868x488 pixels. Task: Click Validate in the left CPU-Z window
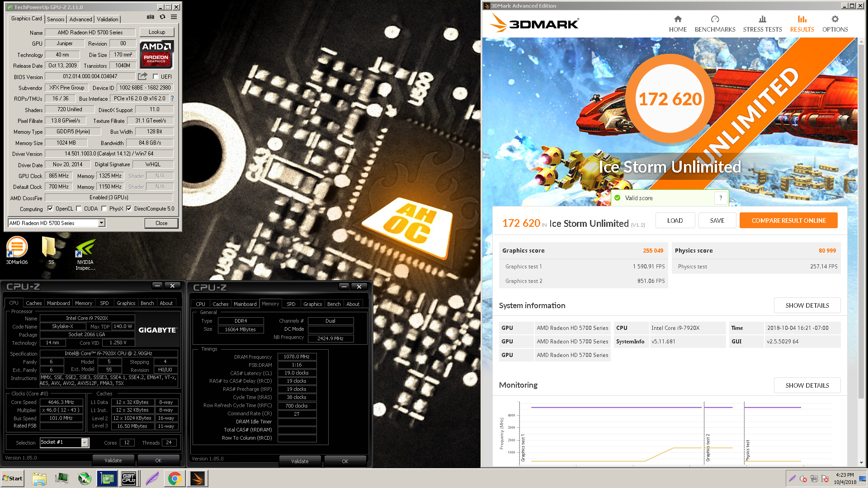pos(113,460)
